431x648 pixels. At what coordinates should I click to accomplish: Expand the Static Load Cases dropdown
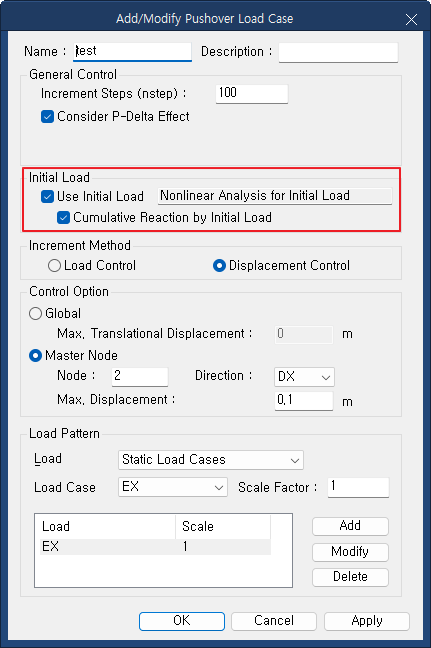click(x=211, y=460)
